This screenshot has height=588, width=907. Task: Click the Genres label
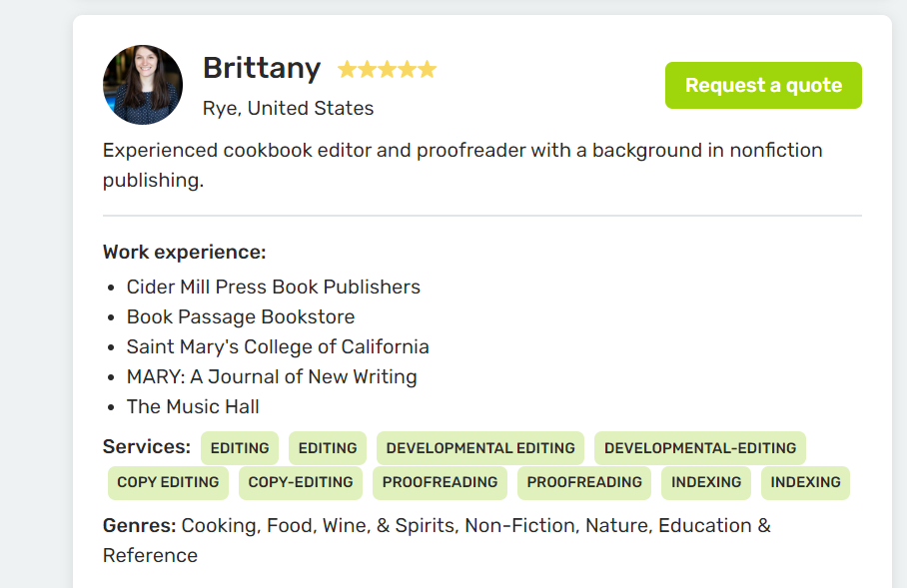click(139, 525)
